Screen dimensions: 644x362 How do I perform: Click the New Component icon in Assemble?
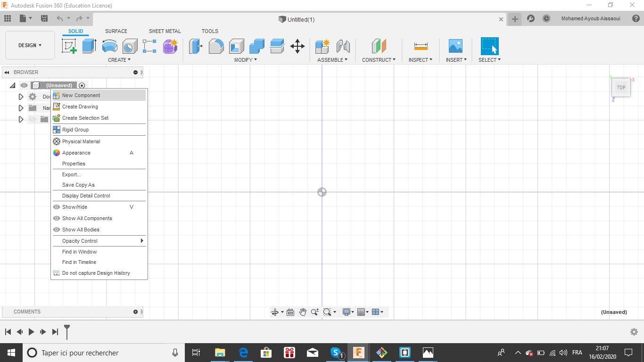(x=322, y=46)
